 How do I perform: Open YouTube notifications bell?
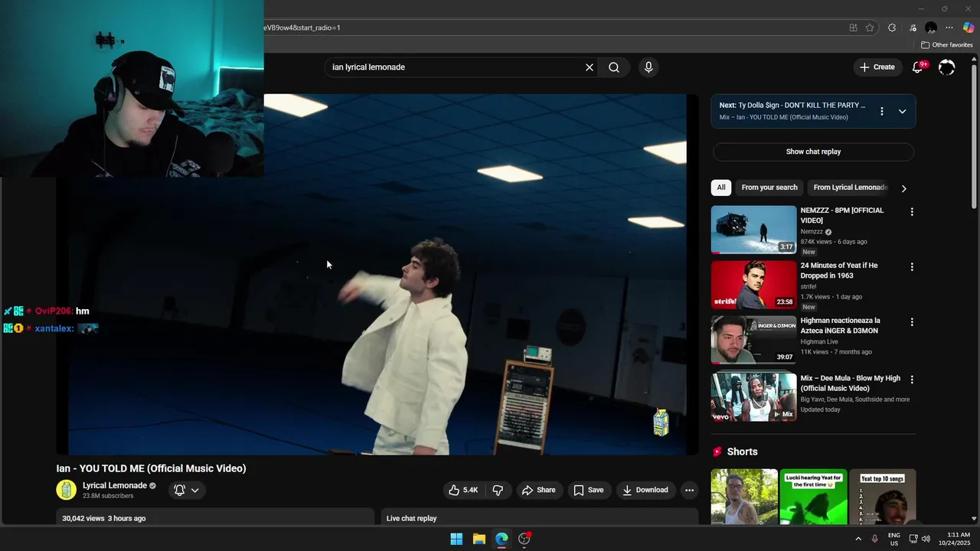pos(918,67)
